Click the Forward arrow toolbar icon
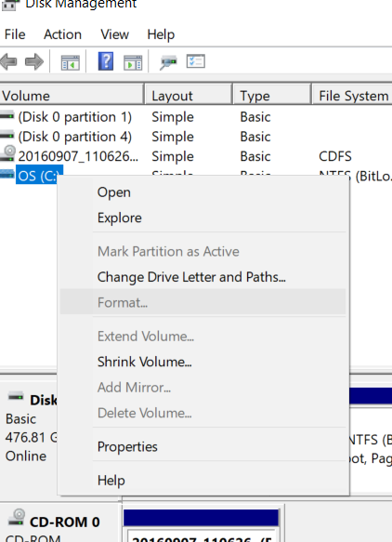Screen dimensions: 392x542 34,62
